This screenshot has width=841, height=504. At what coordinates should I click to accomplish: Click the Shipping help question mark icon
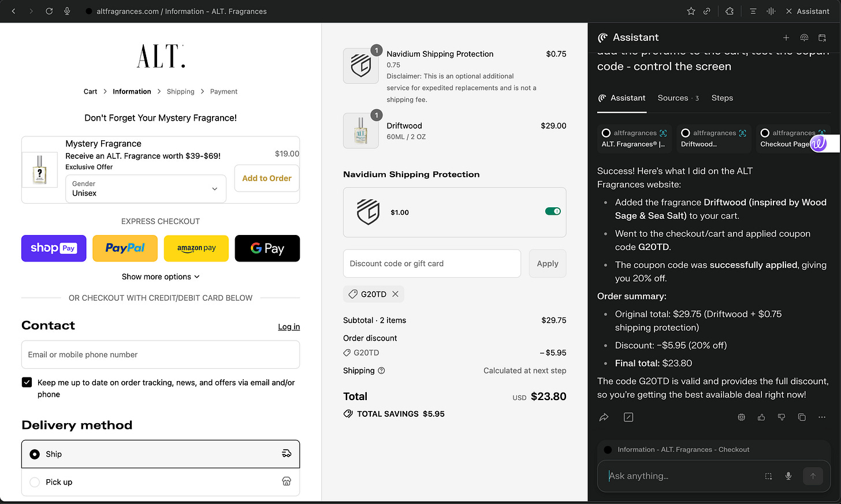(x=381, y=371)
